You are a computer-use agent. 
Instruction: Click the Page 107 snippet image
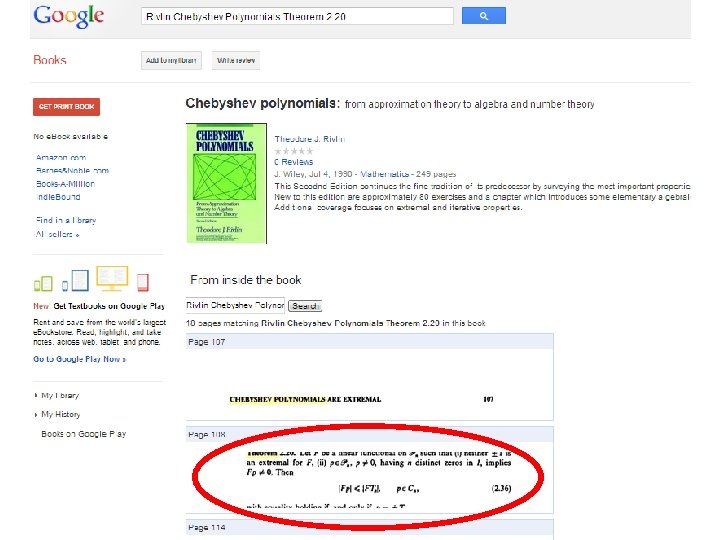point(370,385)
